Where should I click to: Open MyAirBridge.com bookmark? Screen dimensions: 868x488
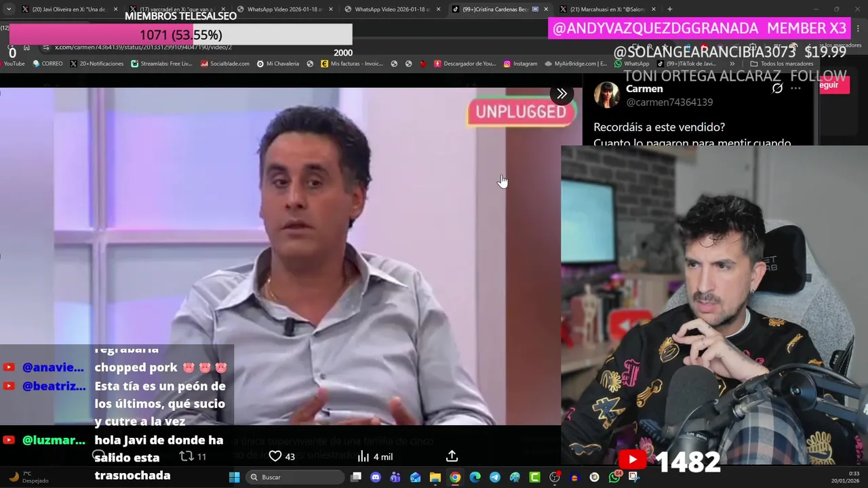(x=576, y=64)
